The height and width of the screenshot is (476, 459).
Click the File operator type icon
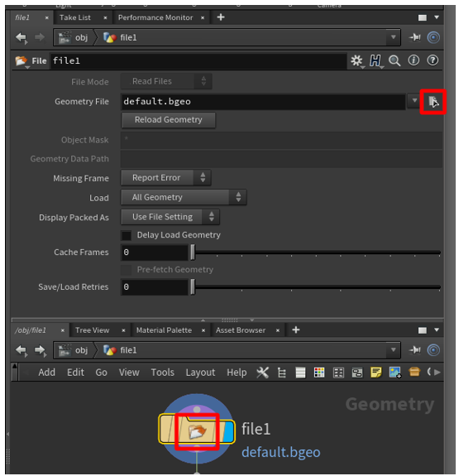pyautogui.click(x=22, y=60)
